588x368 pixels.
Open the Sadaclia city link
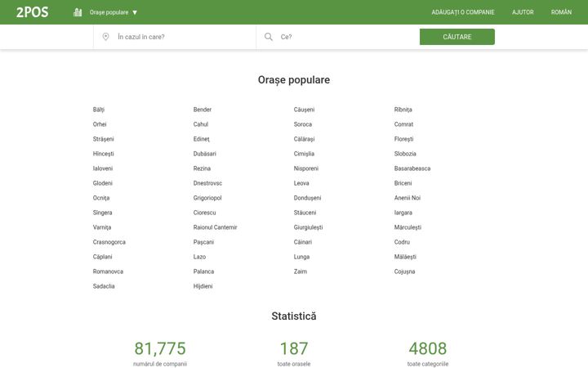point(104,286)
